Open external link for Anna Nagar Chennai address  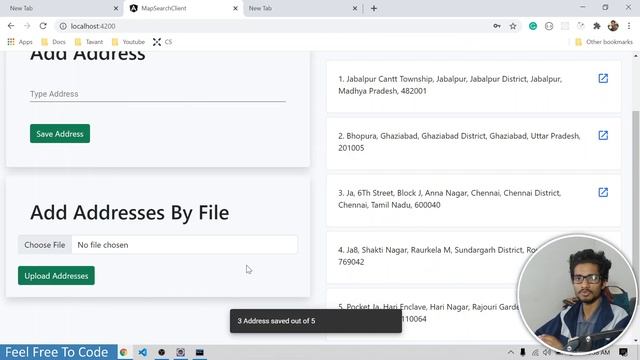click(603, 192)
